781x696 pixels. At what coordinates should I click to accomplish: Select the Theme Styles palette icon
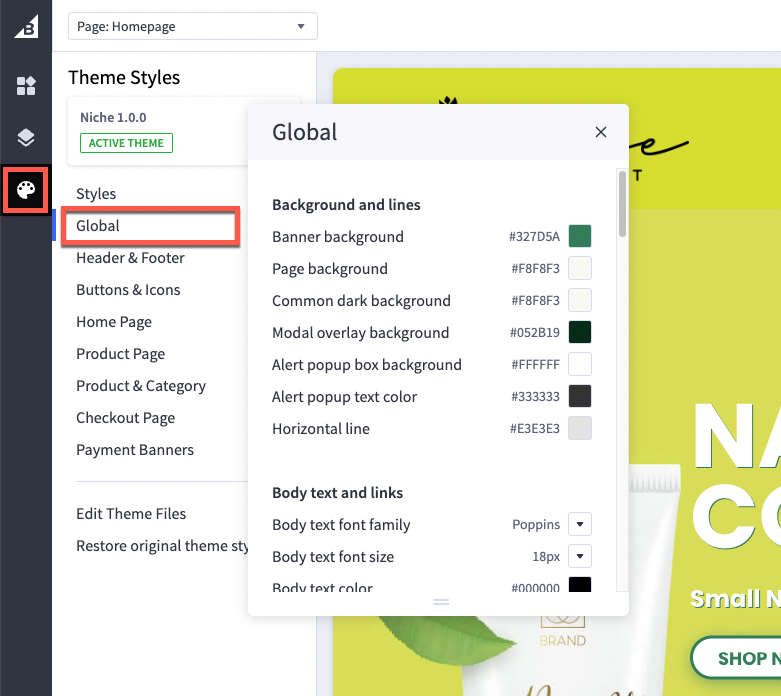pyautogui.click(x=26, y=190)
